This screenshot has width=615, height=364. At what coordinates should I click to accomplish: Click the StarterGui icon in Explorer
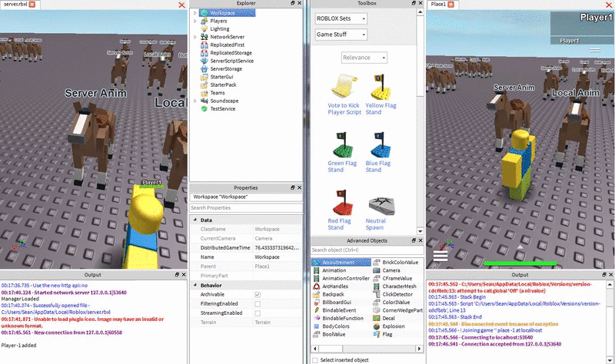pyautogui.click(x=204, y=77)
